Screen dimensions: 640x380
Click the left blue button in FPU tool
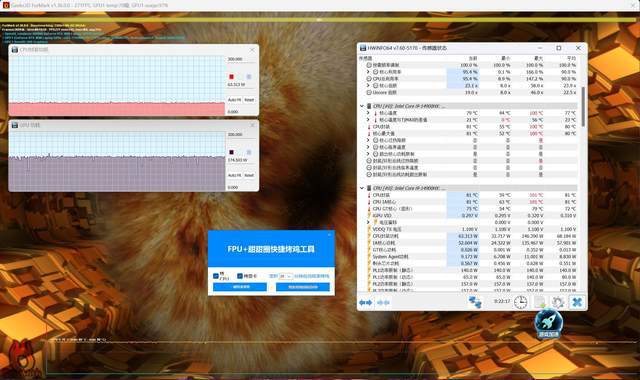click(x=240, y=287)
